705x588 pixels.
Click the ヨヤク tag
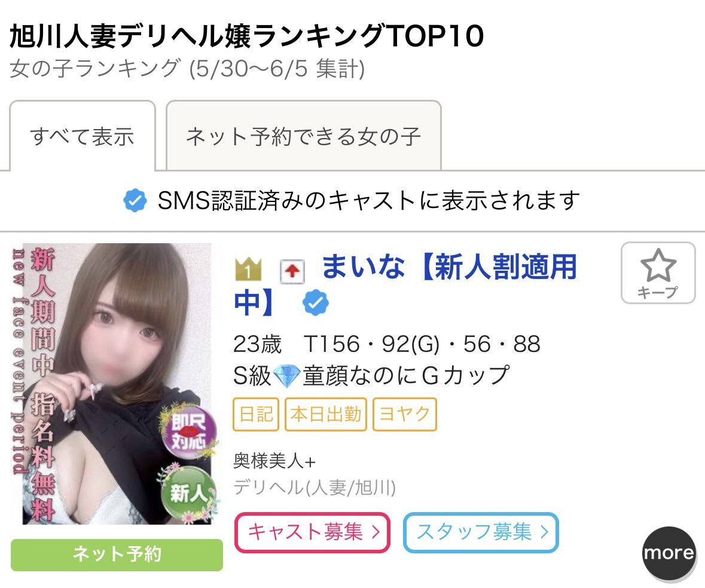pos(405,414)
